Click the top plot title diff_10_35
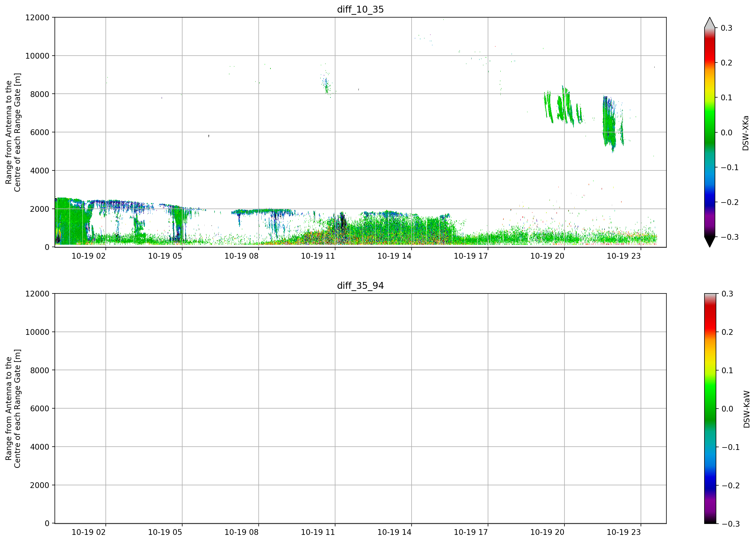This screenshot has width=756, height=542. pyautogui.click(x=360, y=9)
